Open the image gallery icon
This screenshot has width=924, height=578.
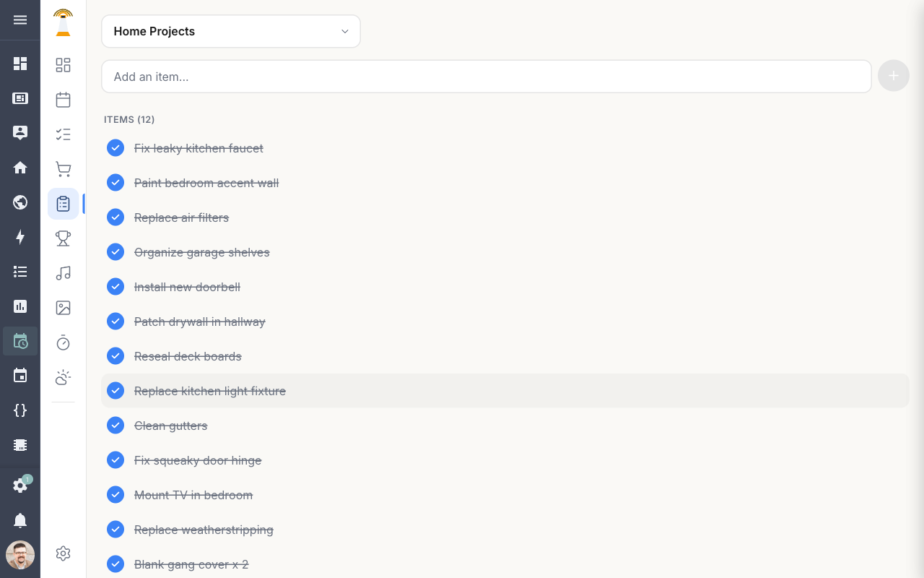pyautogui.click(x=63, y=307)
